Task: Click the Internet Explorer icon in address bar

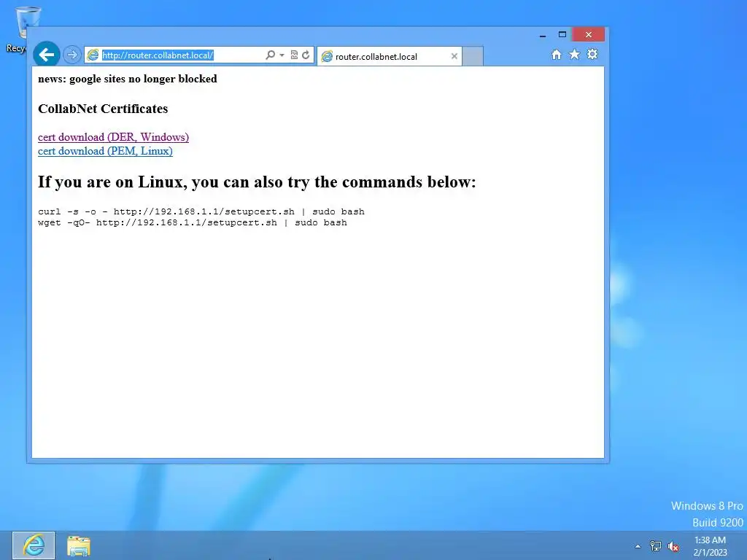Action: tap(93, 55)
